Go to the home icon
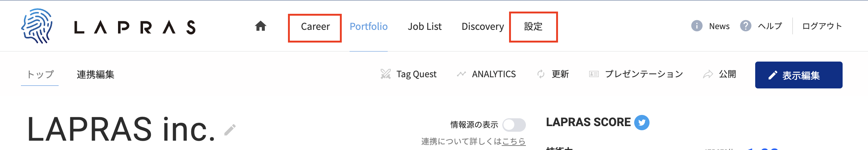 click(260, 26)
